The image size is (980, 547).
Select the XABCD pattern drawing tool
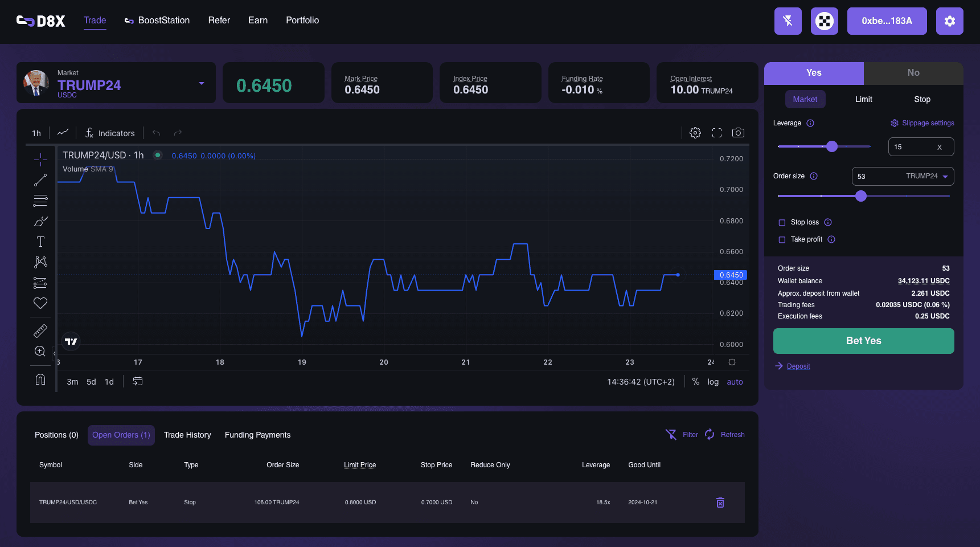[40, 262]
